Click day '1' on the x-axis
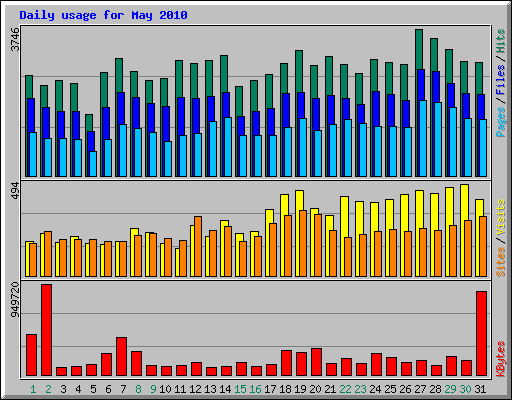512x400 pixels. click(33, 389)
